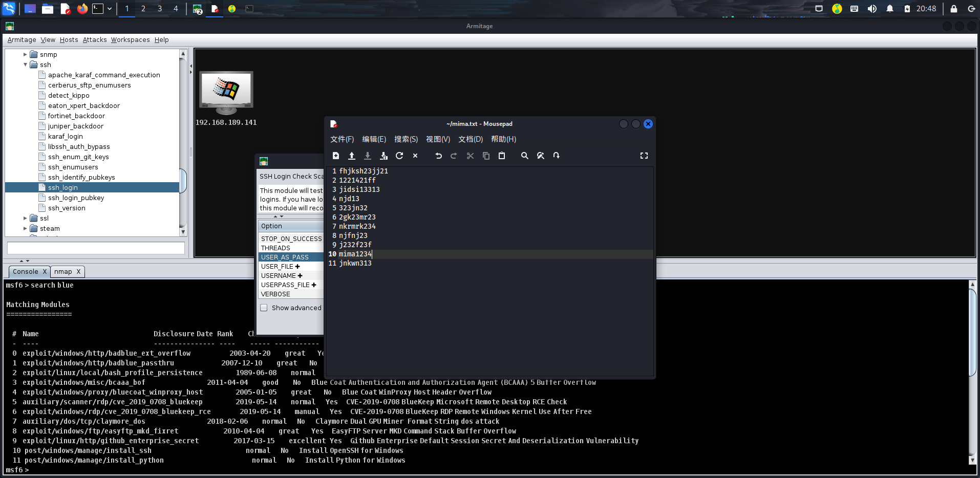This screenshot has width=980, height=478.
Task: Click the clock showing 20:48
Action: click(x=926, y=9)
